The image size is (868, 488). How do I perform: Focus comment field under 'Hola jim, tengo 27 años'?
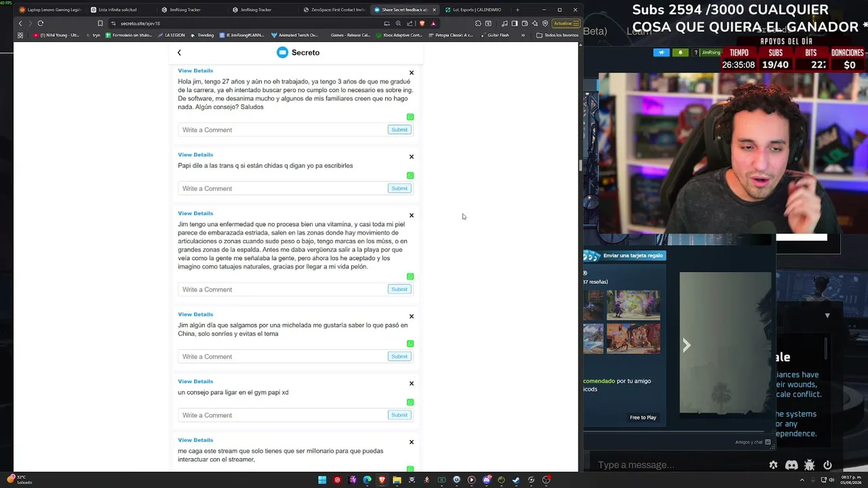pos(282,130)
